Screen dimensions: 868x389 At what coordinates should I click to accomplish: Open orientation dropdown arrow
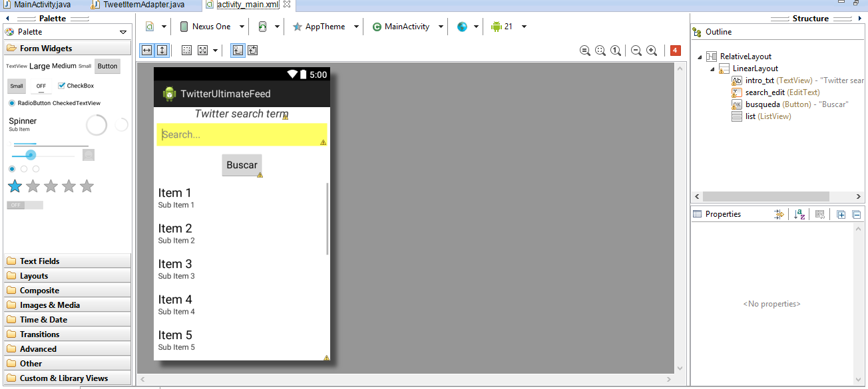pyautogui.click(x=277, y=27)
